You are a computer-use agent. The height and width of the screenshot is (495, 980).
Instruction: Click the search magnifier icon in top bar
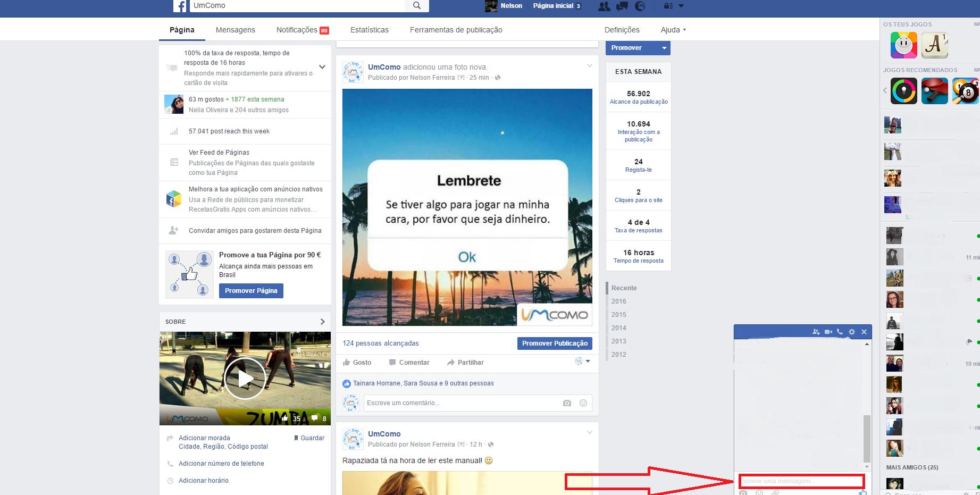pos(417,6)
